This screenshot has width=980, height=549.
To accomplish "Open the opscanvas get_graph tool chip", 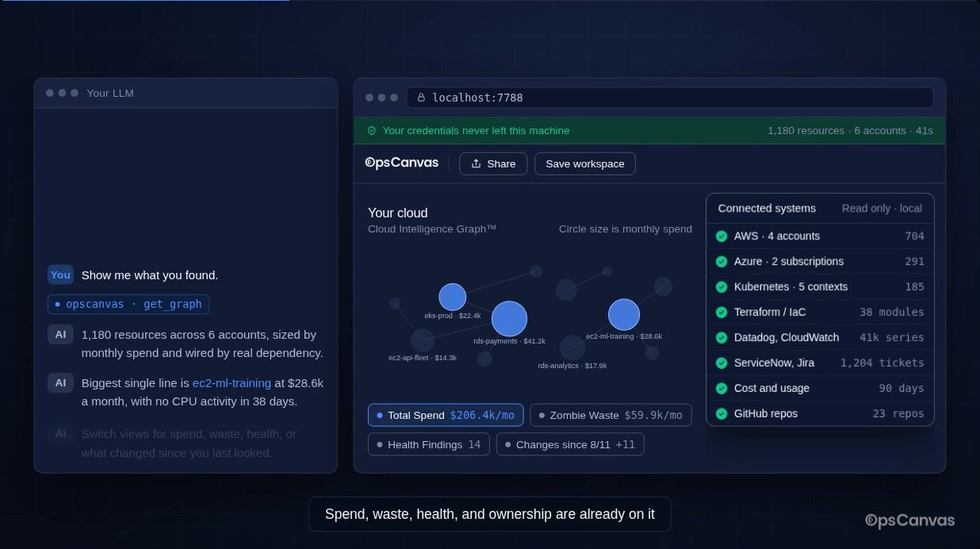I will 129,304.
